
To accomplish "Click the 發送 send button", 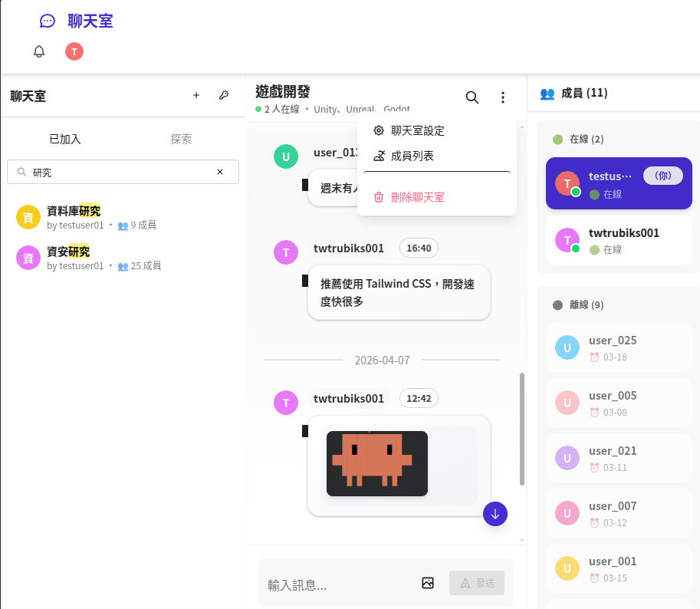I will coord(477,583).
